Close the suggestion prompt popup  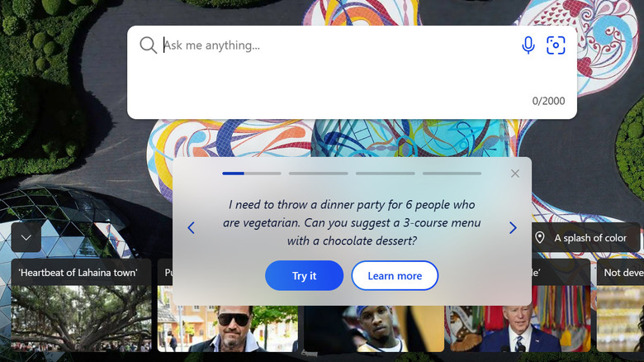tap(515, 174)
